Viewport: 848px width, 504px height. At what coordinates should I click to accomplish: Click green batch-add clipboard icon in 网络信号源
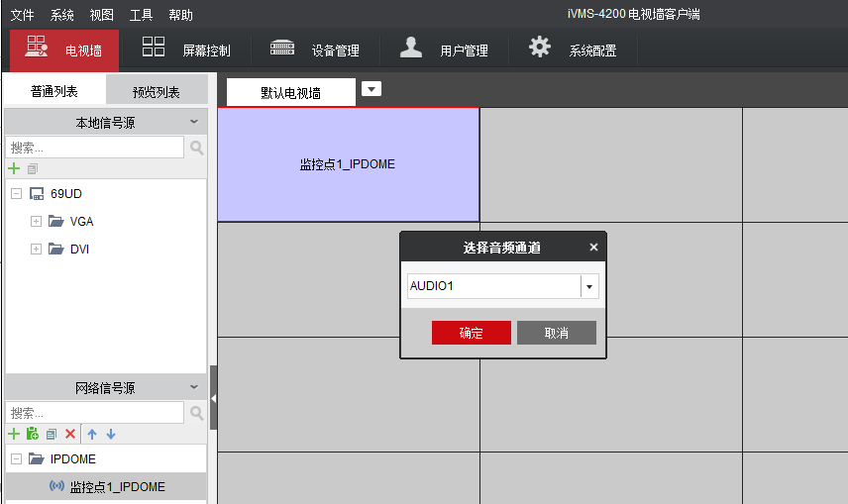click(33, 434)
